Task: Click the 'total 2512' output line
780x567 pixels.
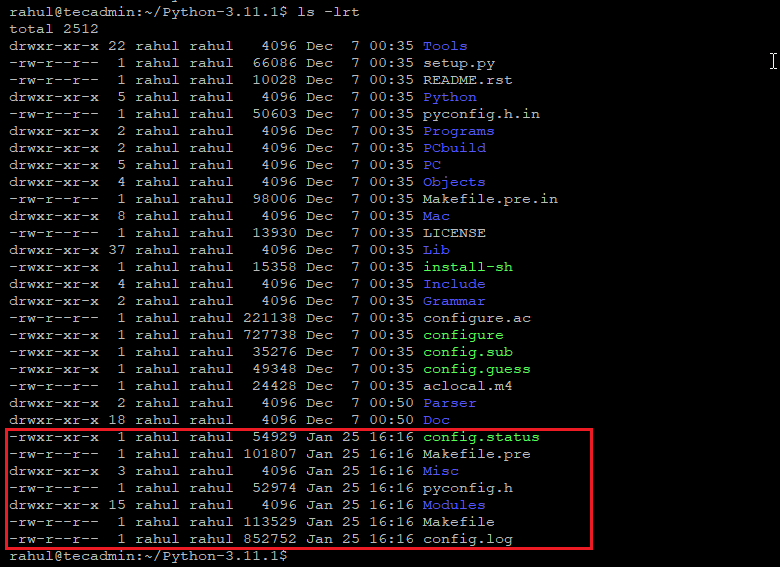Action: [54, 29]
